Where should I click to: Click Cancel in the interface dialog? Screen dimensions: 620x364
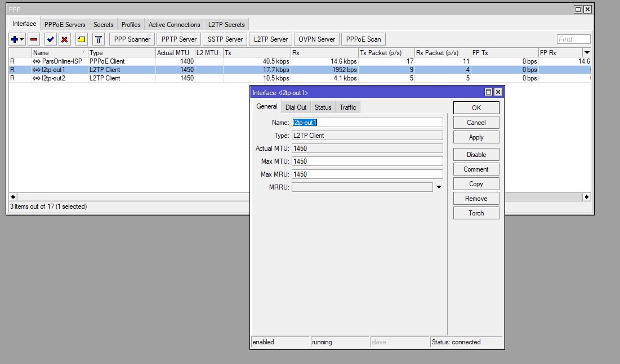point(476,123)
